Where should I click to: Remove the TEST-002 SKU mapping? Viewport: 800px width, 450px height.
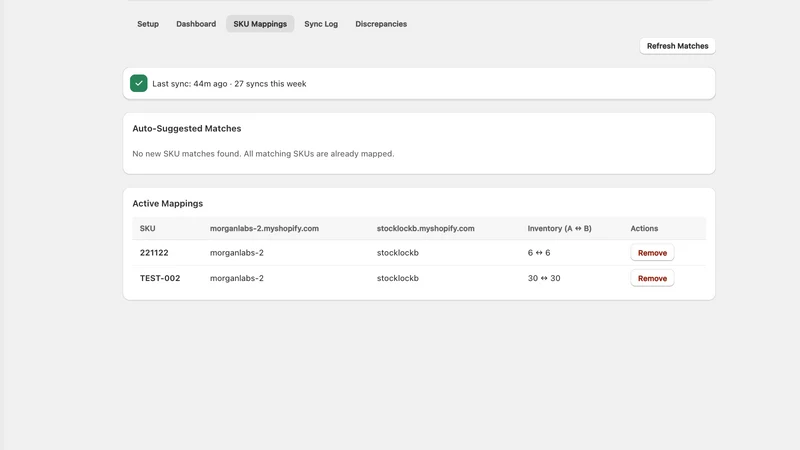coord(652,278)
